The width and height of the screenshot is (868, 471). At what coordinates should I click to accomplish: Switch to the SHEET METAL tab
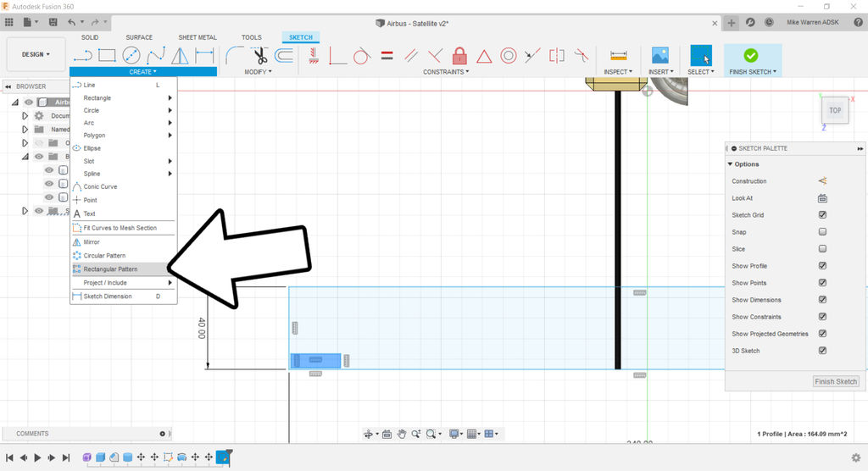tap(198, 37)
